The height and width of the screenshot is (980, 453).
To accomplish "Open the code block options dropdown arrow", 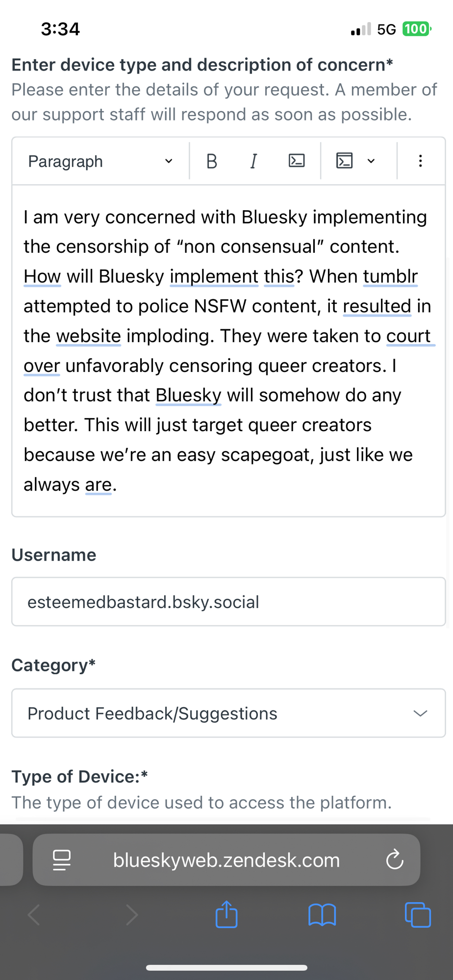I will (371, 161).
